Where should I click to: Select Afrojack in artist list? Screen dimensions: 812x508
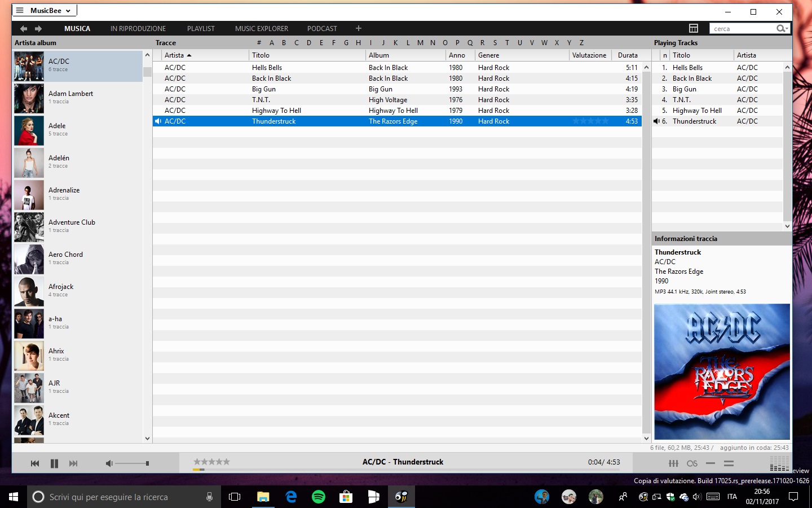tap(78, 291)
